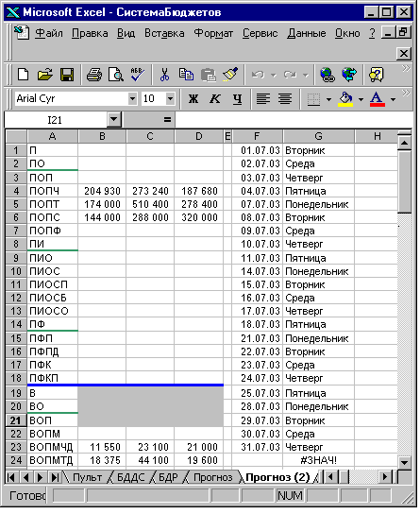The image size is (420, 514).
Task: Open a file with the Open folder icon
Action: tap(45, 75)
